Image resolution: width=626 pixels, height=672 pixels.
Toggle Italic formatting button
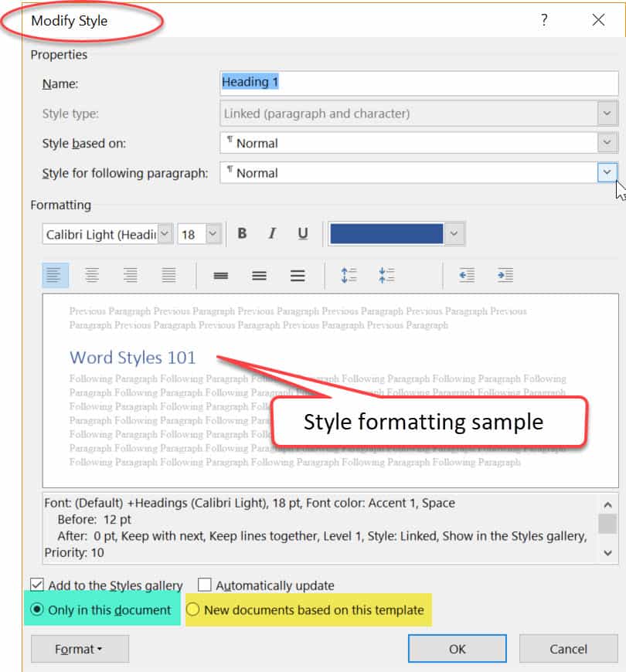pyautogui.click(x=272, y=233)
